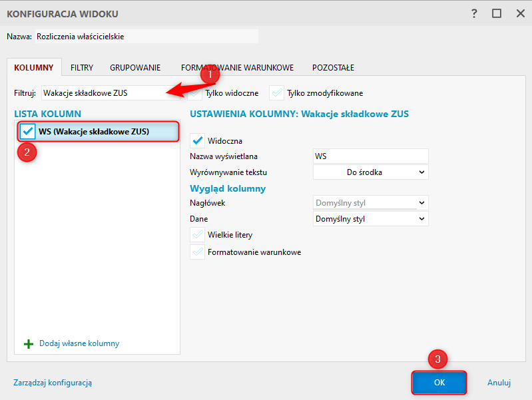This screenshot has height=400, width=532.
Task: Click the Filtruj search field
Action: click(111, 93)
